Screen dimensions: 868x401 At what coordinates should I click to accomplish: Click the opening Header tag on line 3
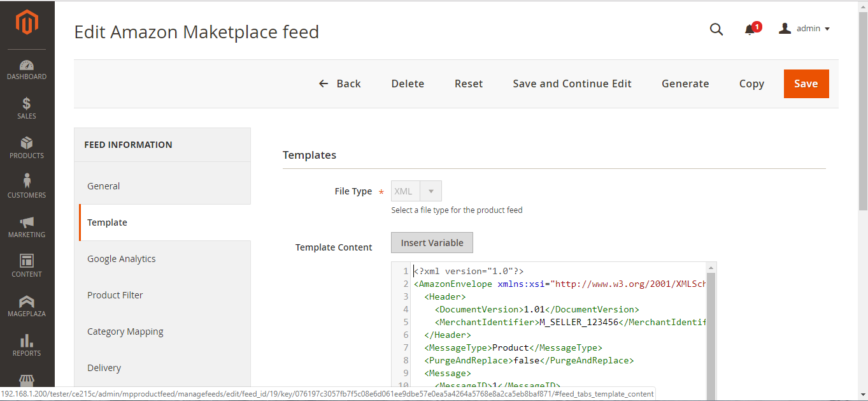coord(445,296)
